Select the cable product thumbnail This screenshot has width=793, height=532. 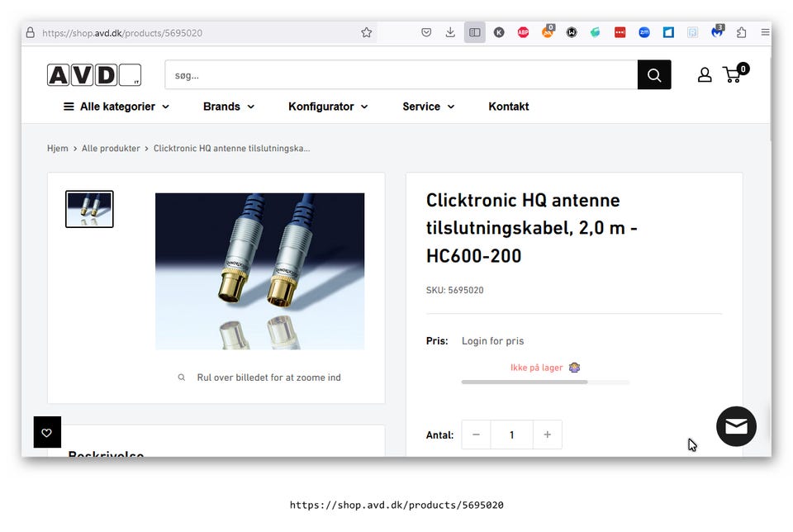[x=89, y=209]
